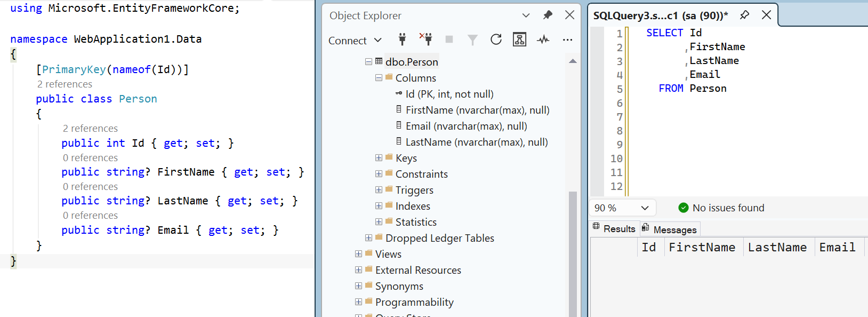Screen dimensions: 868x317
Task: Expand Dropped Ledger Tables node
Action: 368,237
